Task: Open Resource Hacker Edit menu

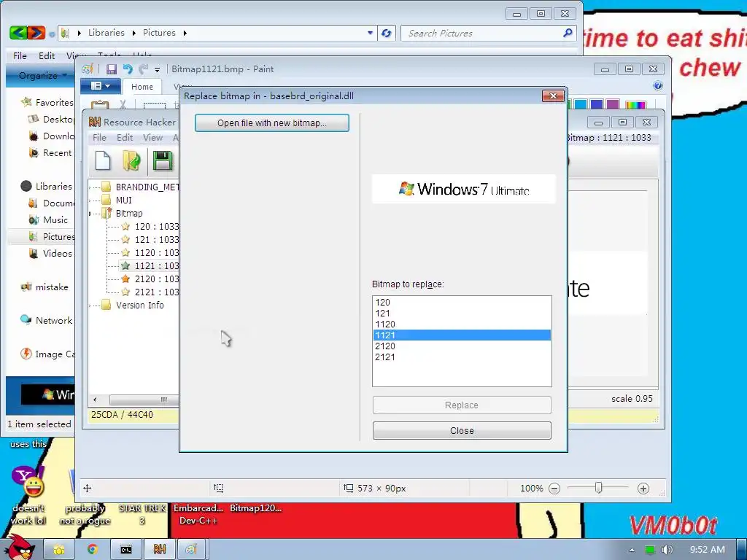Action: [125, 138]
